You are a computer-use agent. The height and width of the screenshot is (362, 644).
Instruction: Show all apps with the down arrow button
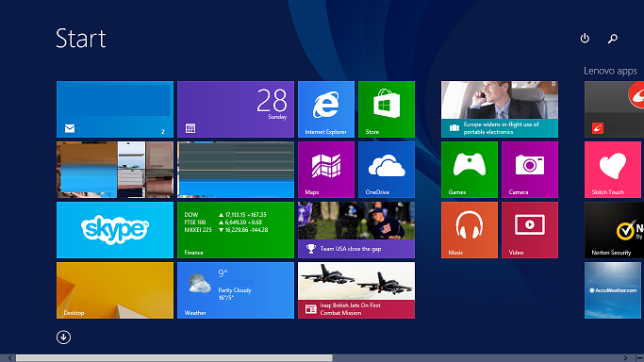[64, 337]
